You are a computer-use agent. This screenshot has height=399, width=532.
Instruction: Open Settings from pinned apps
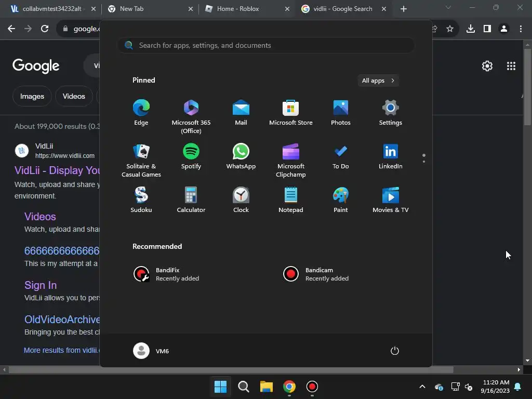391,113
